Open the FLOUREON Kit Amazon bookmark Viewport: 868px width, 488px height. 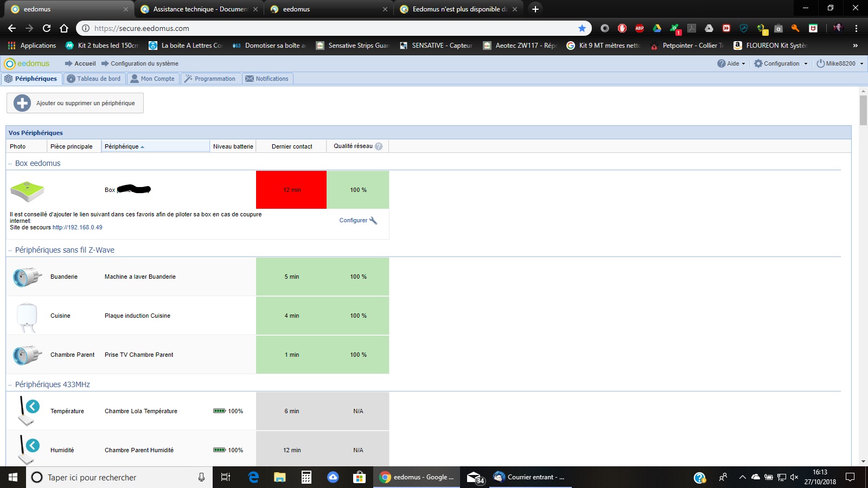[x=771, y=46]
